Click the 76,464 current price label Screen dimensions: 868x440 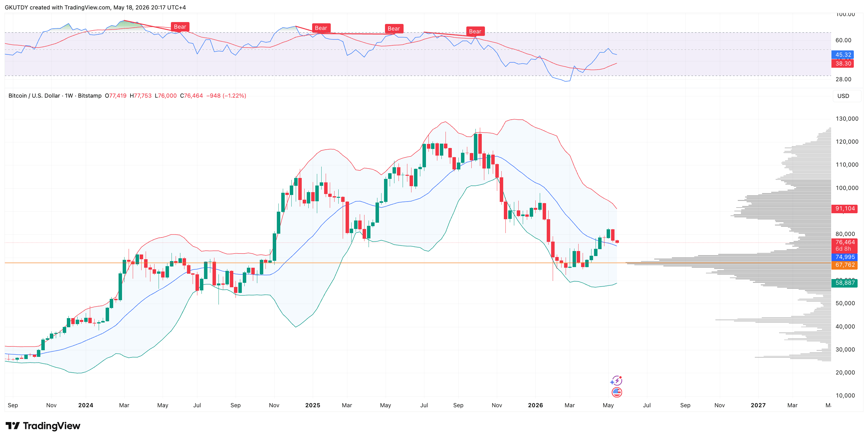pos(845,242)
